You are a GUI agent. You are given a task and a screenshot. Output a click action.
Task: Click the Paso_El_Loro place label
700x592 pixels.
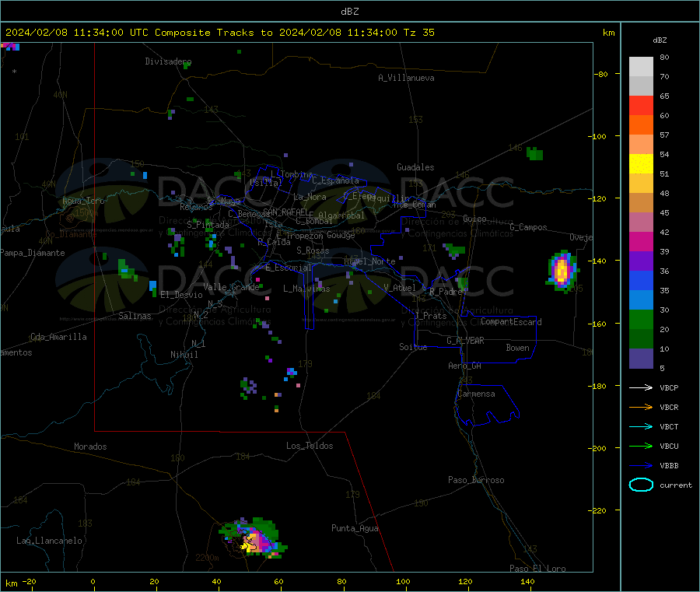click(x=537, y=569)
